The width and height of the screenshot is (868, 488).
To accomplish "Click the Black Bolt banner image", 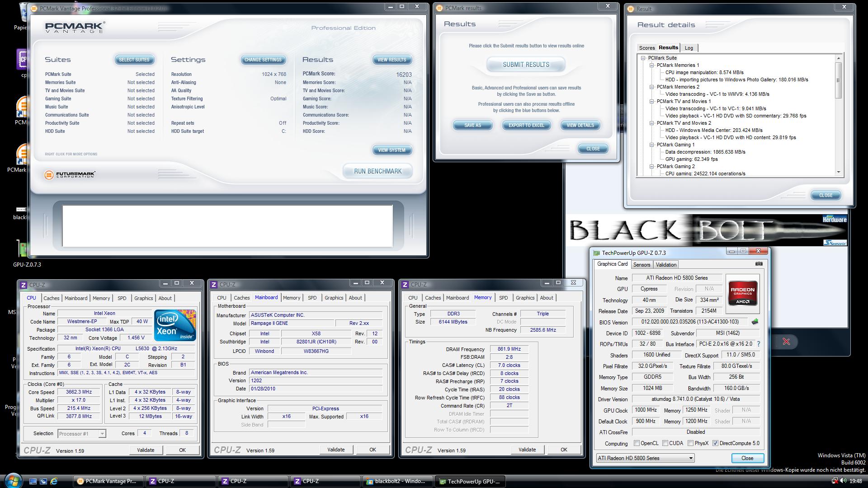I will tap(706, 230).
